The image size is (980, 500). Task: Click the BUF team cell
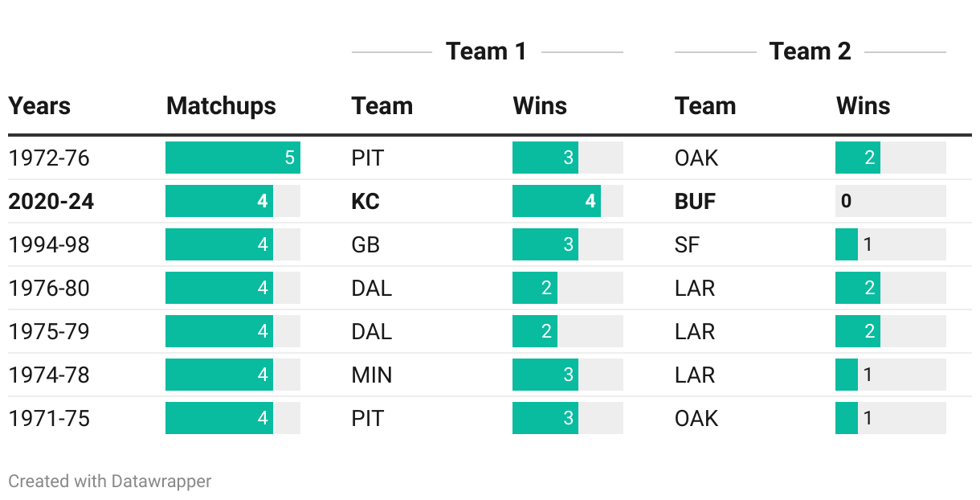click(696, 202)
